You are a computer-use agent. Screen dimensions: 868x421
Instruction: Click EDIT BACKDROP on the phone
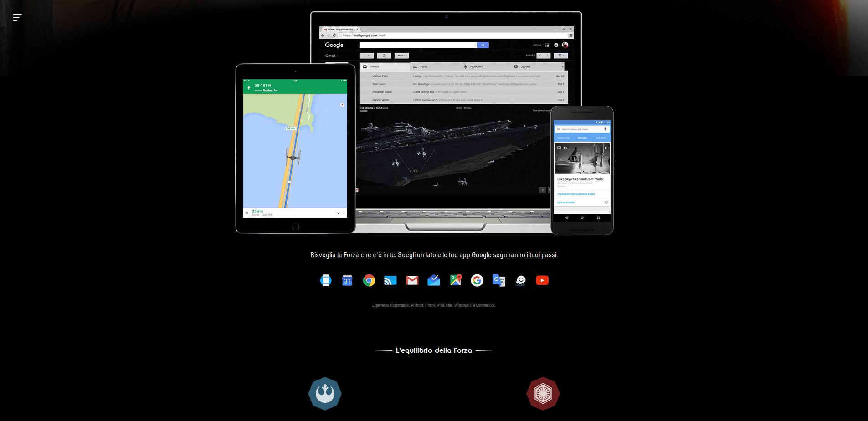click(x=566, y=203)
